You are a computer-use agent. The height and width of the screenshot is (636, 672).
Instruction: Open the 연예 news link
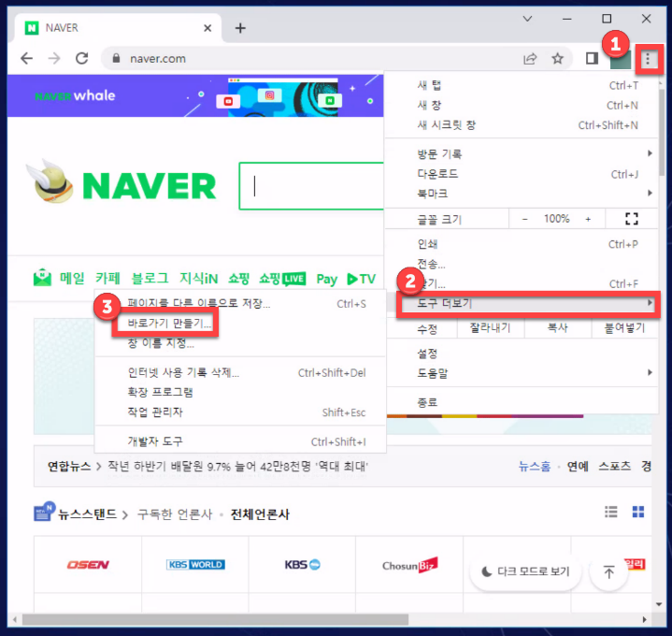(578, 466)
